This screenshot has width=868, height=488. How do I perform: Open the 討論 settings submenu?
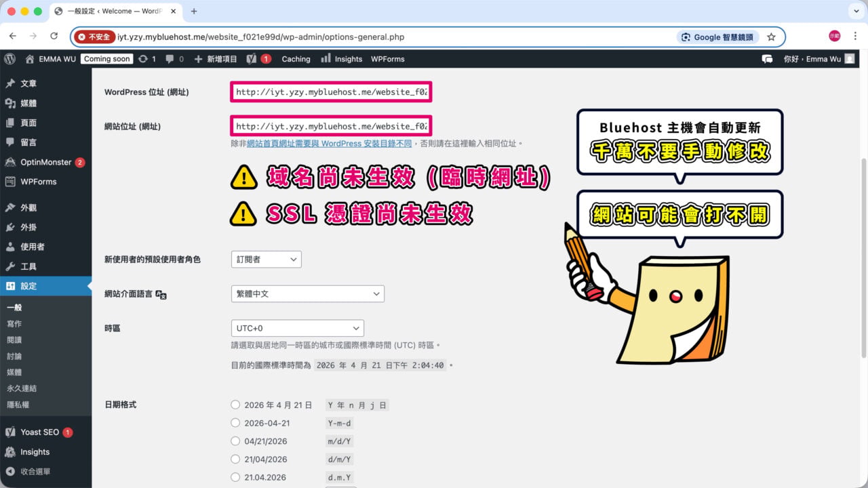coord(14,356)
